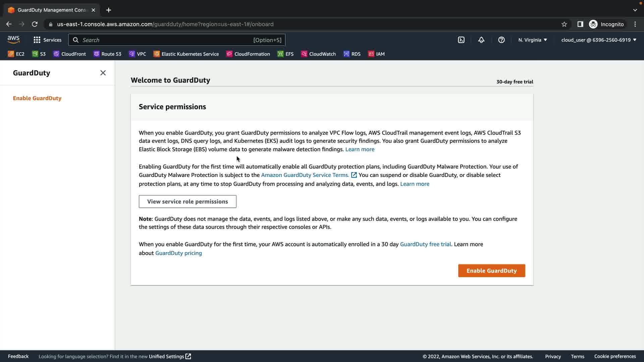Image resolution: width=644 pixels, height=362 pixels.
Task: Open the CloudWatch shortcut in favorites bar
Action: click(x=318, y=54)
